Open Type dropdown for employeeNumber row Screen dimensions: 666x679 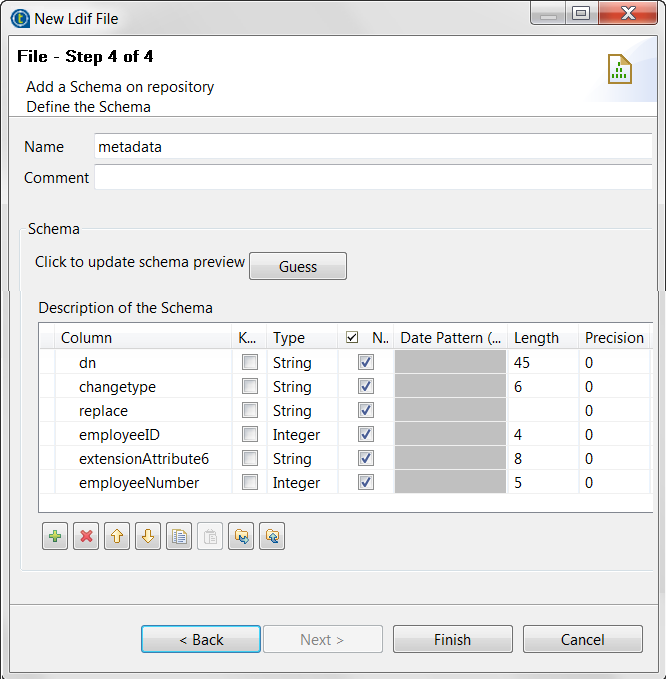click(302, 483)
